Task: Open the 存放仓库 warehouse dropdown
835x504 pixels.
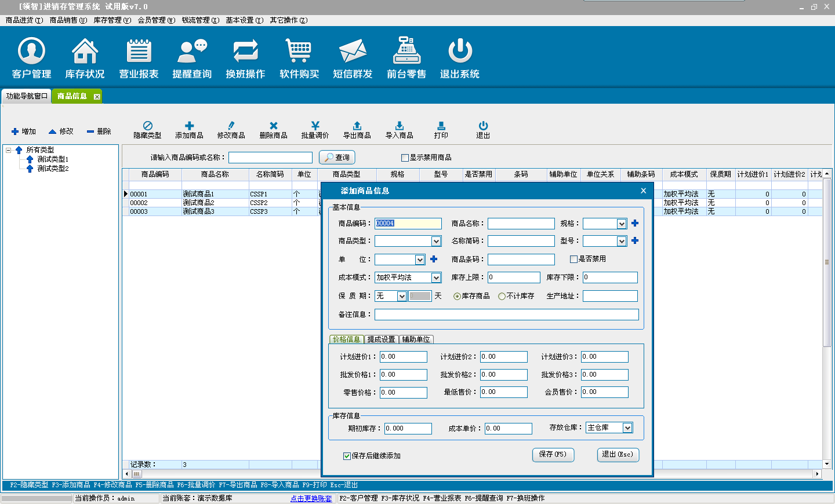Action: pos(627,428)
